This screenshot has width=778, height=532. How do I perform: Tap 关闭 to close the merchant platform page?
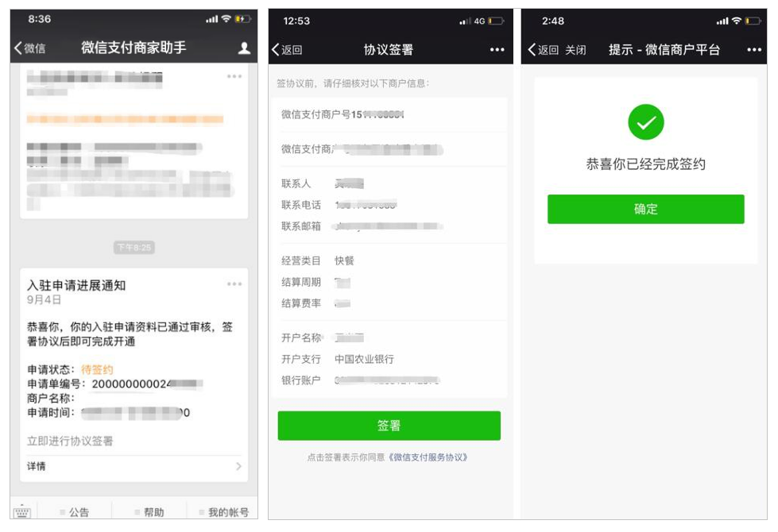click(575, 49)
